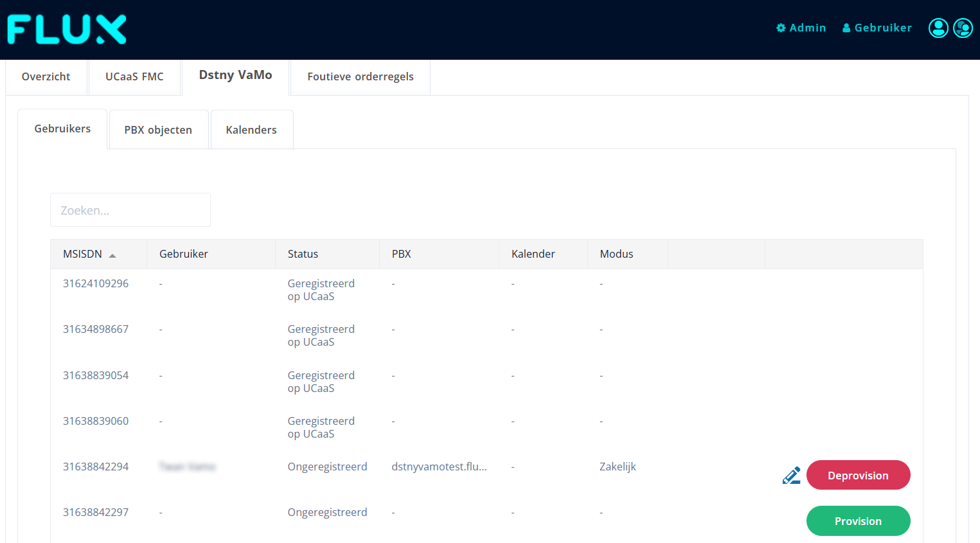
Task: Sort by PBX column header
Action: click(439, 254)
